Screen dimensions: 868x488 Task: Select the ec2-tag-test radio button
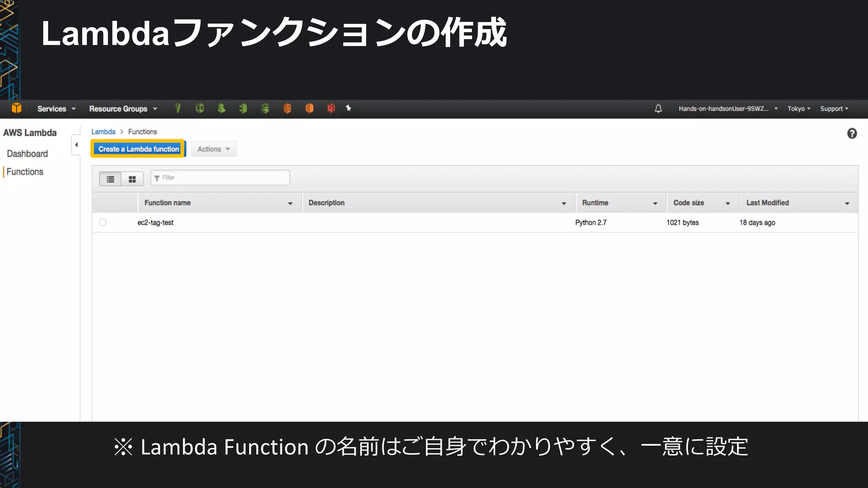(x=103, y=222)
